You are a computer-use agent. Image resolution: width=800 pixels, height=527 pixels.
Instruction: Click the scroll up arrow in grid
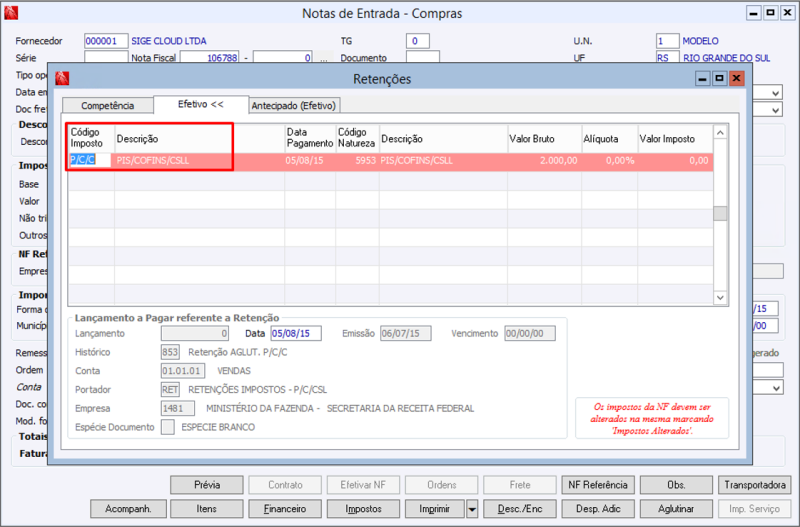720,133
